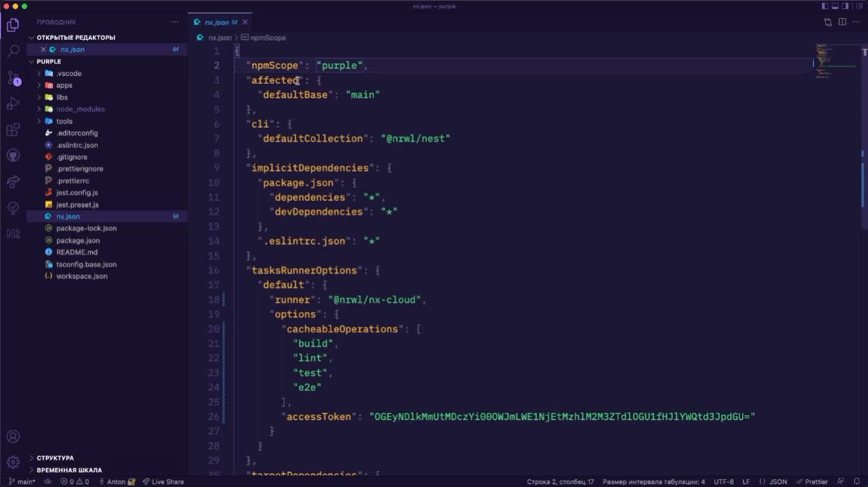Viewport: 868px width, 487px height.
Task: Click accessToken string value in editor
Action: (x=562, y=417)
